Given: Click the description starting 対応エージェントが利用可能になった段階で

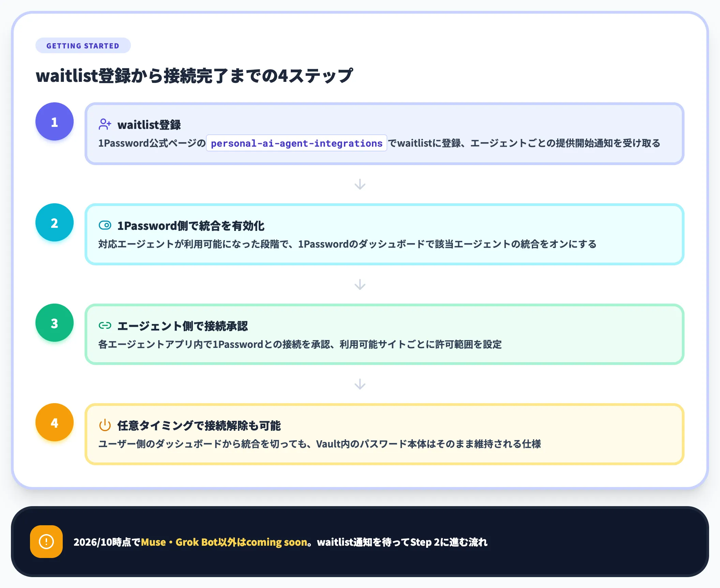Looking at the screenshot, I should 347,244.
